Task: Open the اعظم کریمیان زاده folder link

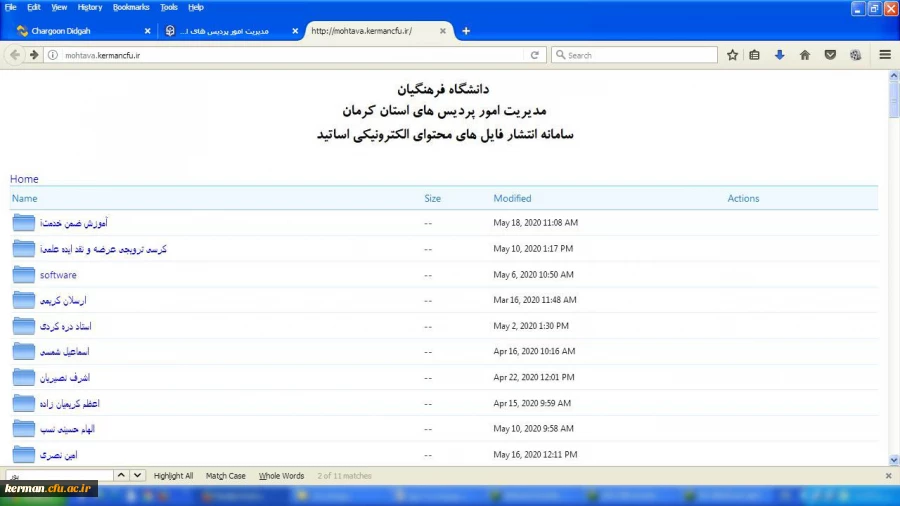Action: point(69,403)
